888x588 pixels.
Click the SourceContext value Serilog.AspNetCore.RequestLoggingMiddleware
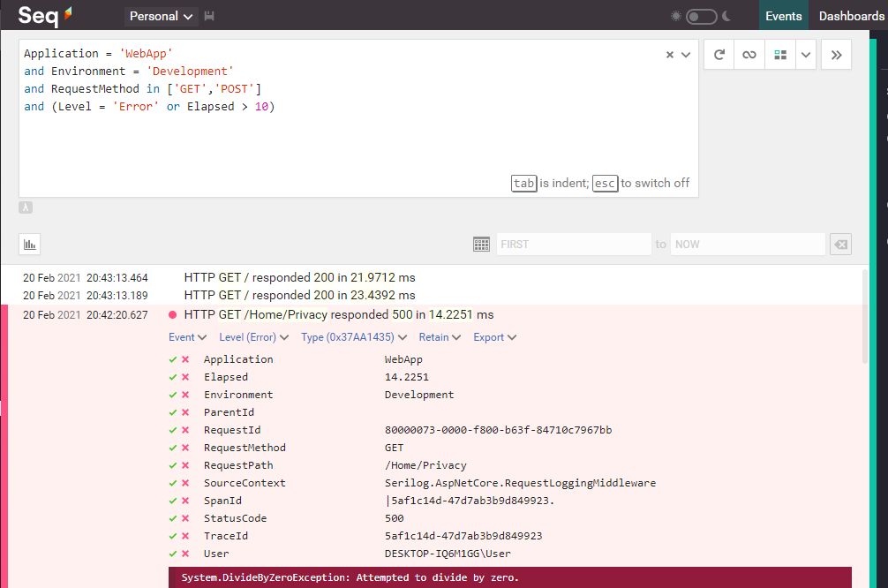tap(521, 483)
